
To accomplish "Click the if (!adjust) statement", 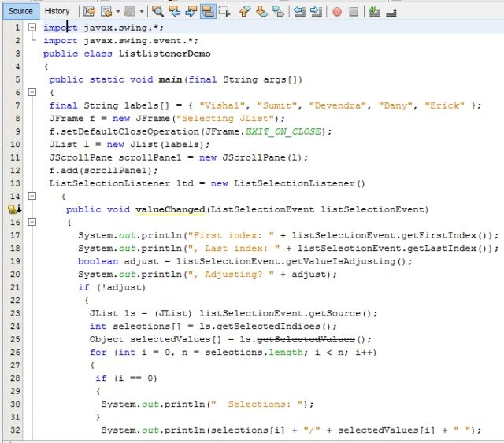I will click(x=112, y=287).
